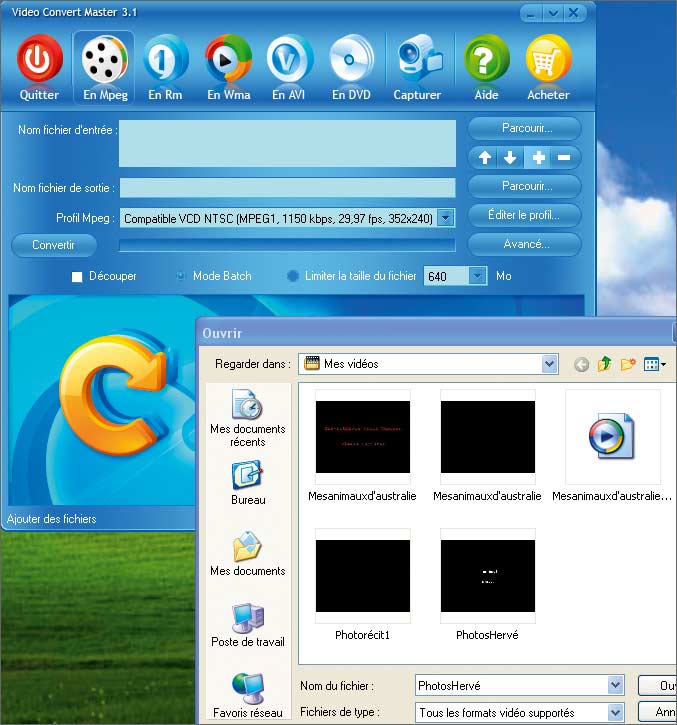Select the Mode Batch radio option
This screenshot has width=677, height=725.
pyautogui.click(x=181, y=277)
